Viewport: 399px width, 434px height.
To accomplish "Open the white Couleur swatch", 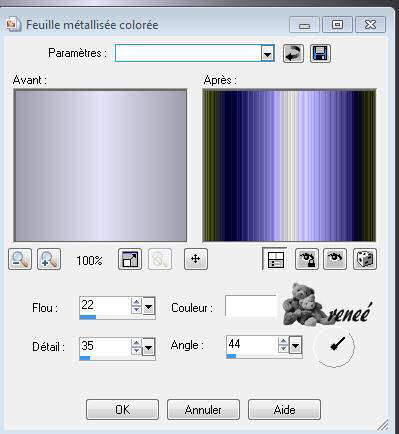I will click(251, 306).
